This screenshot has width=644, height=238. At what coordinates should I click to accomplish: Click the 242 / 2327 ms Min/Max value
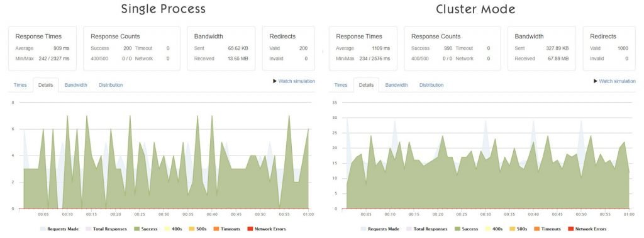[54, 59]
